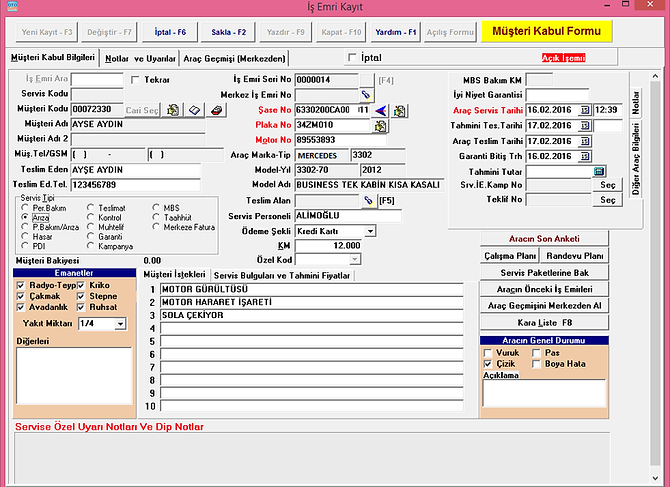Uncheck the Ruhsat checkbox
The width and height of the screenshot is (670, 487).
coord(81,307)
